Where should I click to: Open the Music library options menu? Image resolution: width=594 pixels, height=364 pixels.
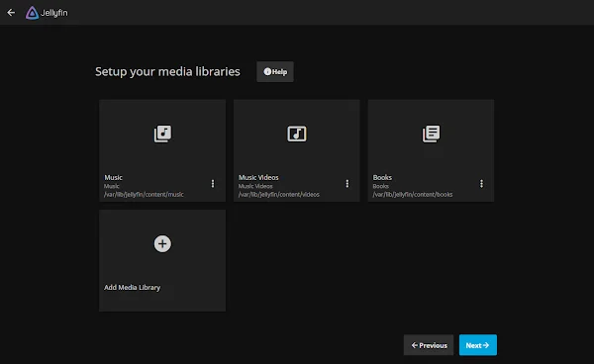pos(213,184)
